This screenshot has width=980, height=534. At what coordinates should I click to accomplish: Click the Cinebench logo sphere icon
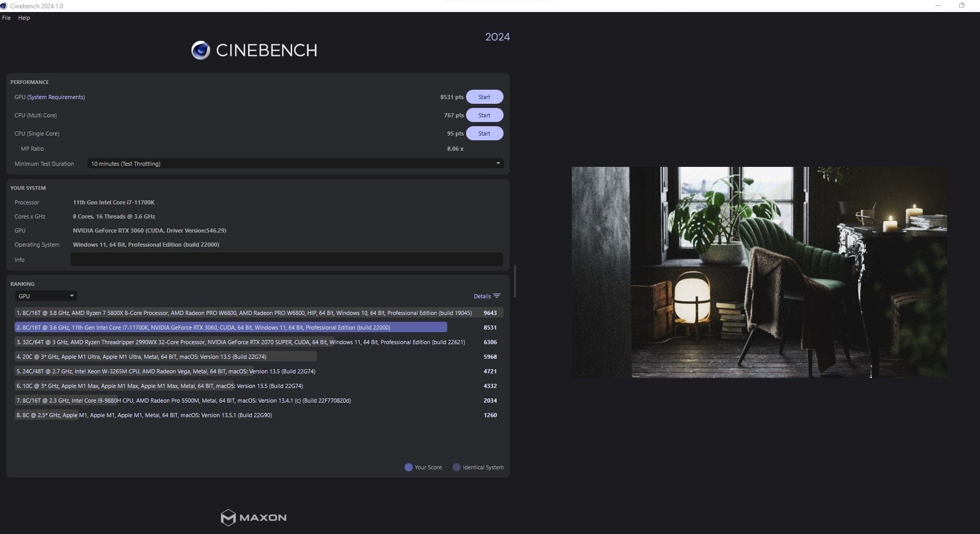pos(201,50)
